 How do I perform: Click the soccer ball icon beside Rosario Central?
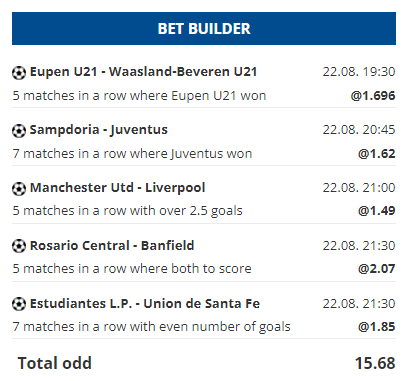[19, 246]
